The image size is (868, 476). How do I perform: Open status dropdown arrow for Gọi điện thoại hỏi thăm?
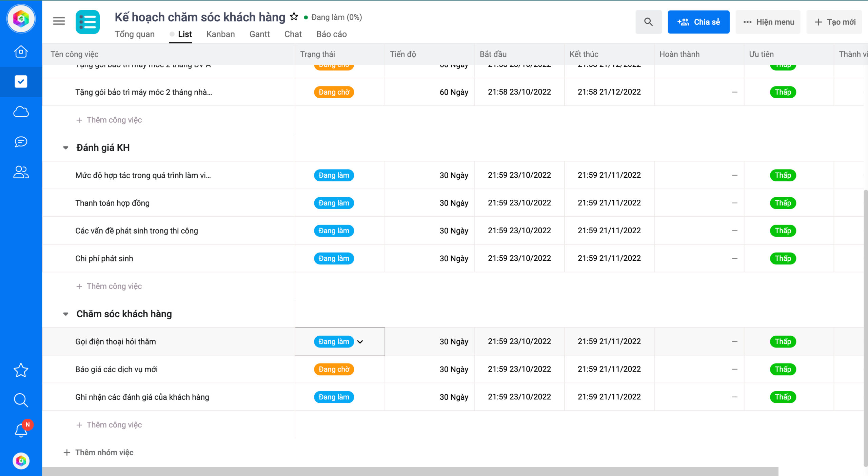(x=360, y=342)
